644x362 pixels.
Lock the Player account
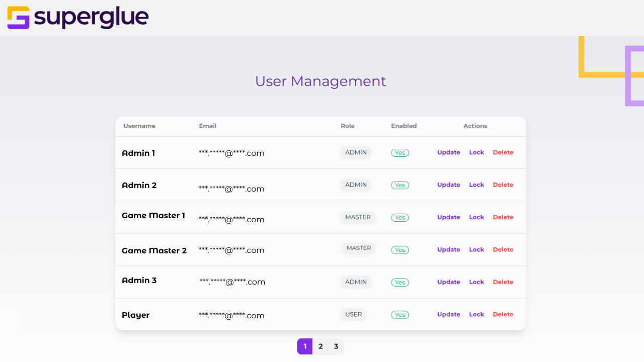[476, 314]
